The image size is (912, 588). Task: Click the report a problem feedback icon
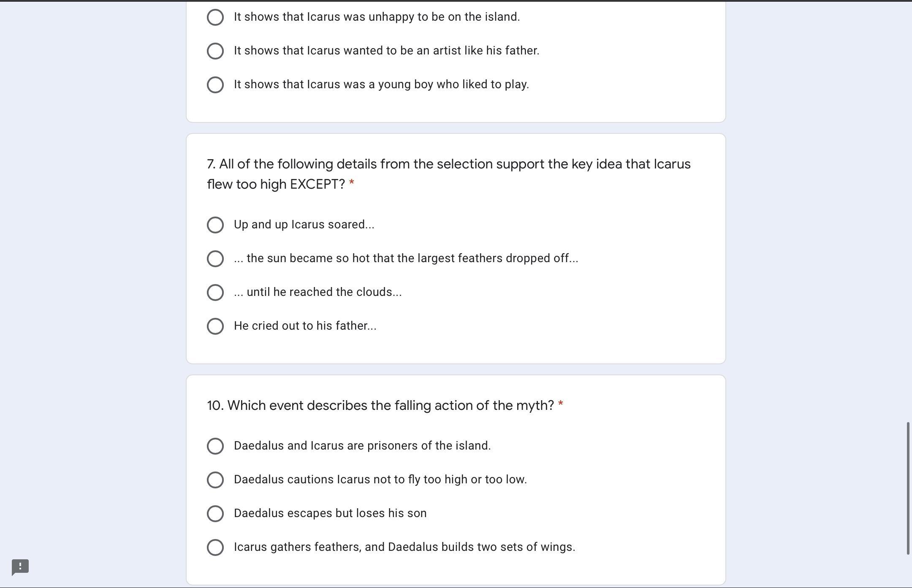point(20,567)
